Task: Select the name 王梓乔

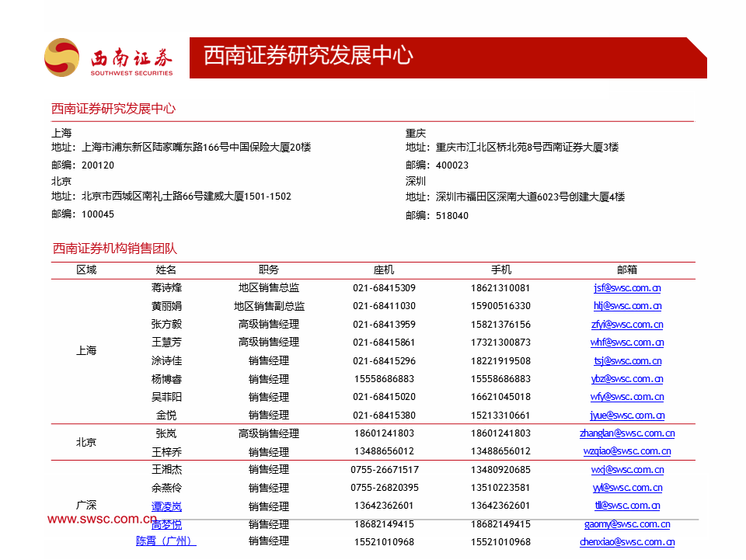Action: [x=166, y=451]
